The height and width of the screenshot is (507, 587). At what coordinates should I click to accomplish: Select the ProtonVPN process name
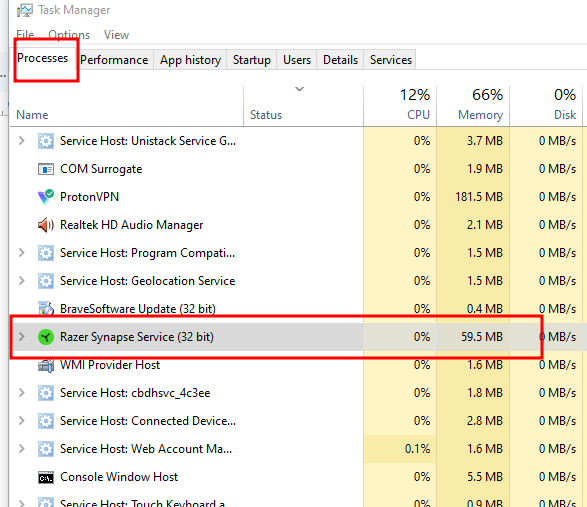tap(89, 197)
